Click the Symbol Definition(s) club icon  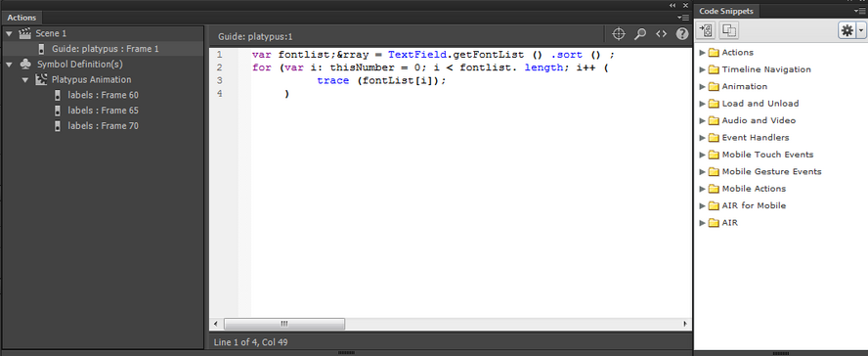24,65
